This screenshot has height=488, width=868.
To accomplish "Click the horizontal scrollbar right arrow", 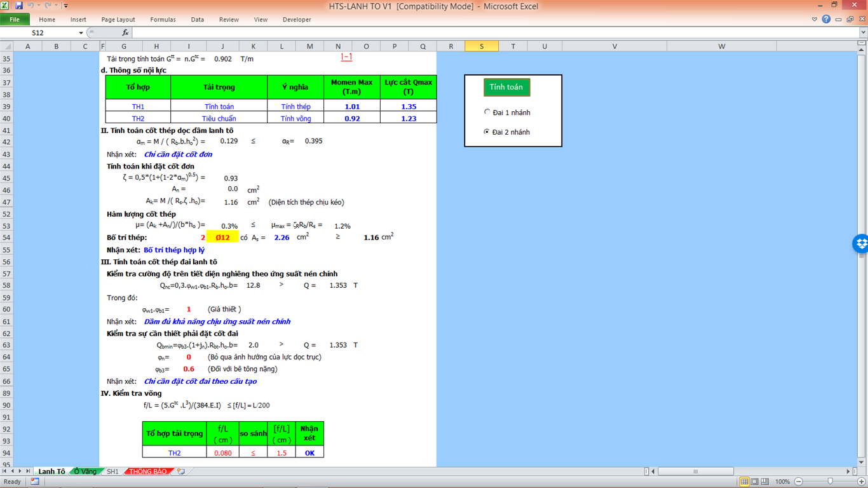I will tap(848, 471).
